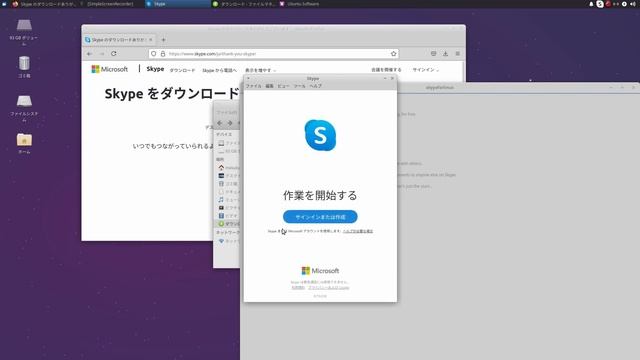Switch to Firefox Skype download taskbar entry
The width and height of the screenshot is (640, 360).
pyautogui.click(x=44, y=4)
